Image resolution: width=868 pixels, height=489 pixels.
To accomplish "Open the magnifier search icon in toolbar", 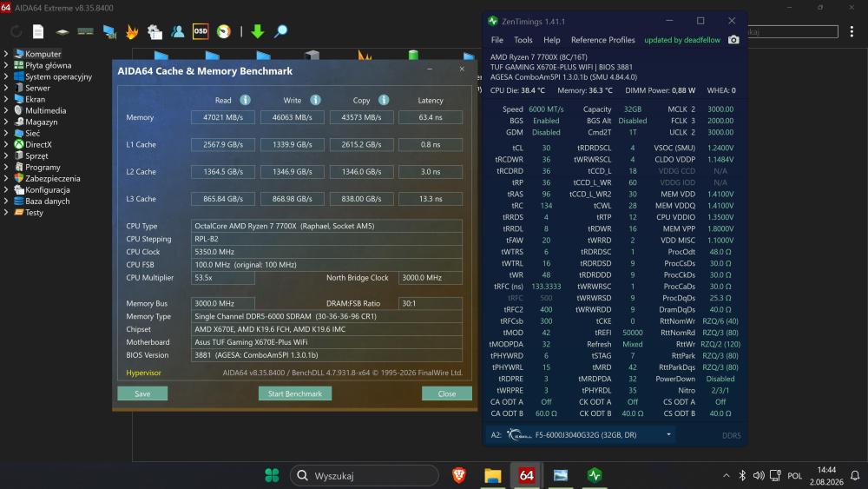I will [280, 31].
